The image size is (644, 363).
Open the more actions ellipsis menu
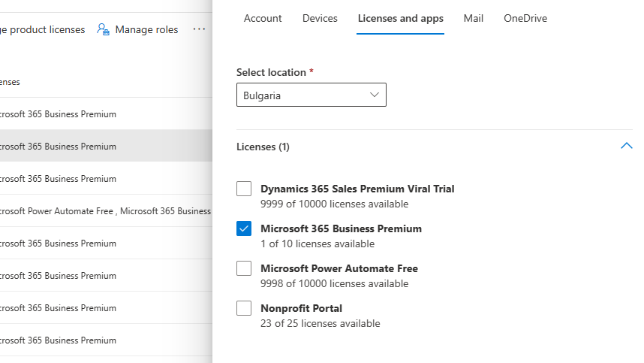pyautogui.click(x=199, y=29)
